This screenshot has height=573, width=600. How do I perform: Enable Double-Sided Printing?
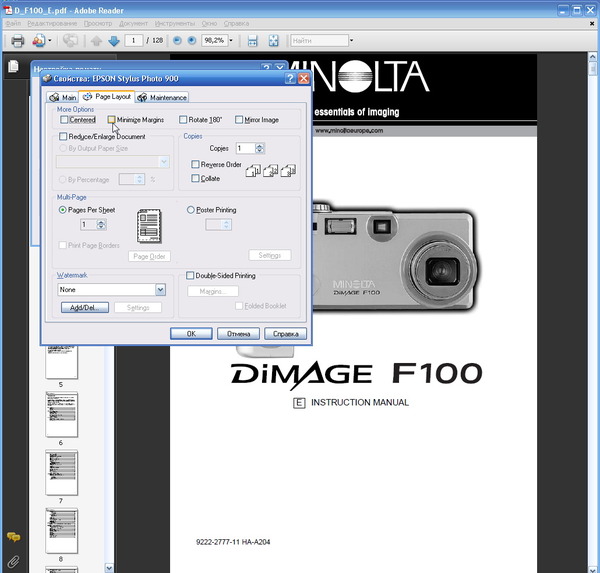(190, 276)
